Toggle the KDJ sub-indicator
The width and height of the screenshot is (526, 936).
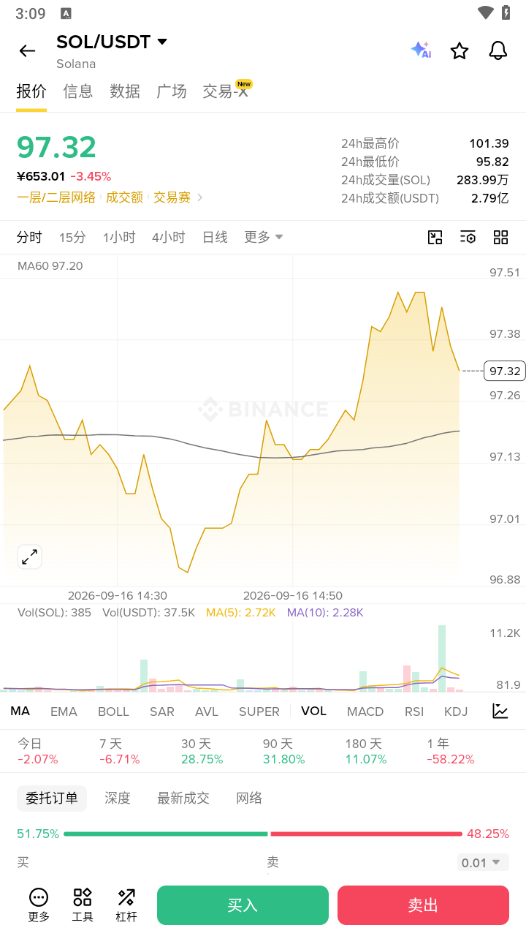coord(456,711)
